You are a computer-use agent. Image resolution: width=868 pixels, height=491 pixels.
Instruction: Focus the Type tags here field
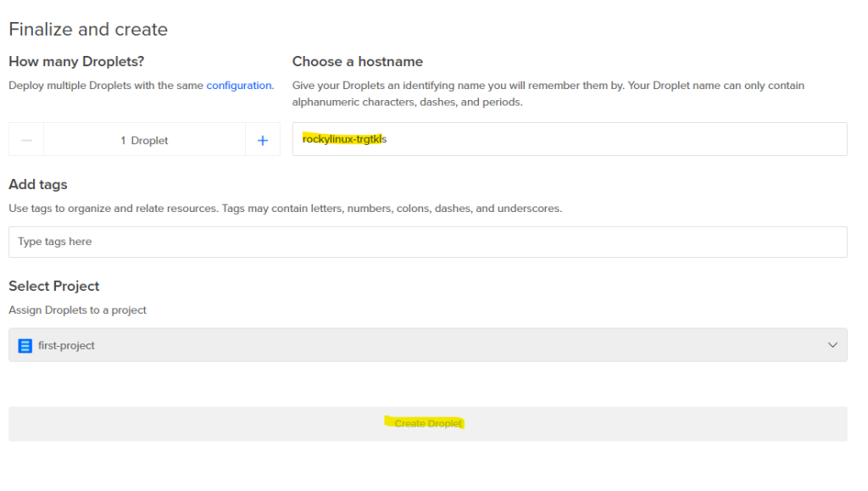[x=427, y=242]
